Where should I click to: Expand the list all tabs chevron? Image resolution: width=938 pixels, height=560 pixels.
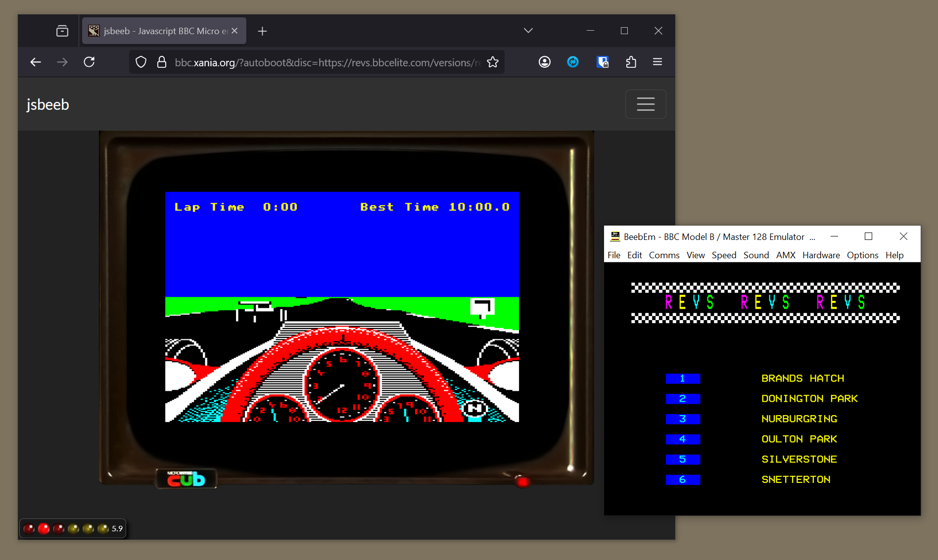[x=528, y=31]
